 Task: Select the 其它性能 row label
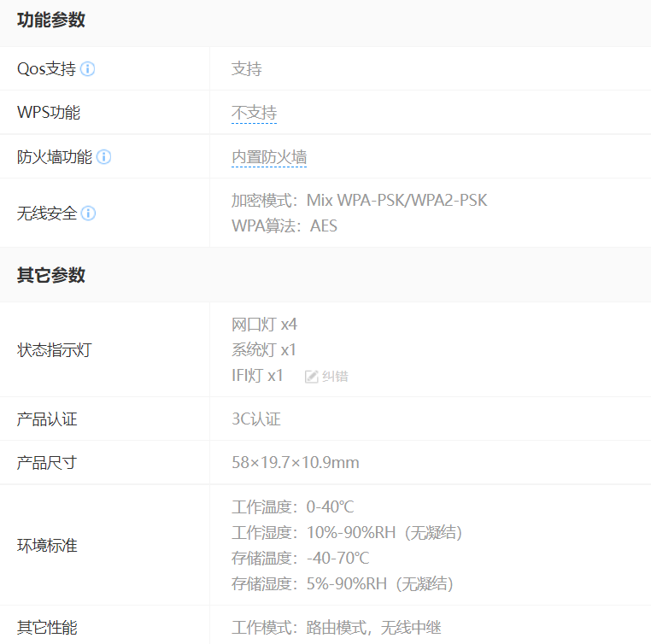47,628
